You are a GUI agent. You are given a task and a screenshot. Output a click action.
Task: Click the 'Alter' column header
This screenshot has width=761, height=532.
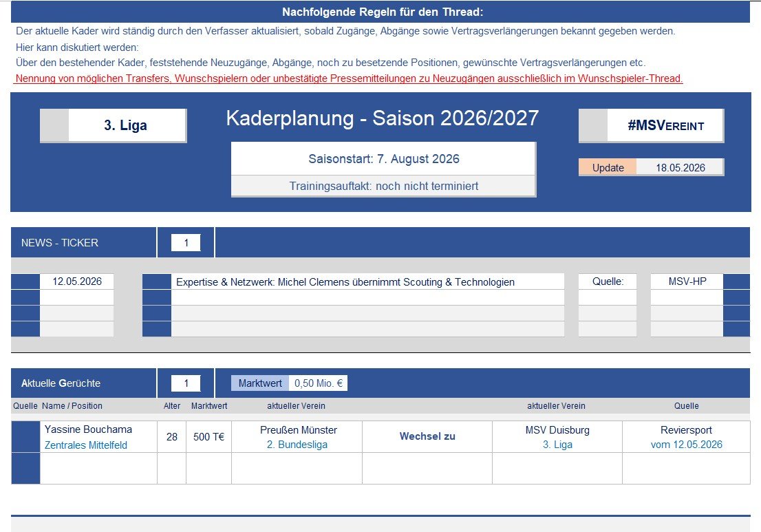click(x=172, y=406)
